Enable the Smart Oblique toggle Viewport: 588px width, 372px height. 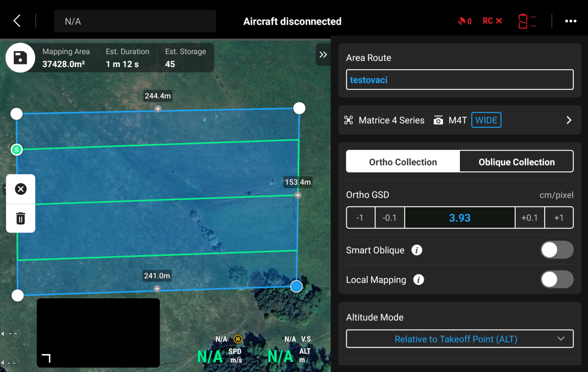(556, 250)
